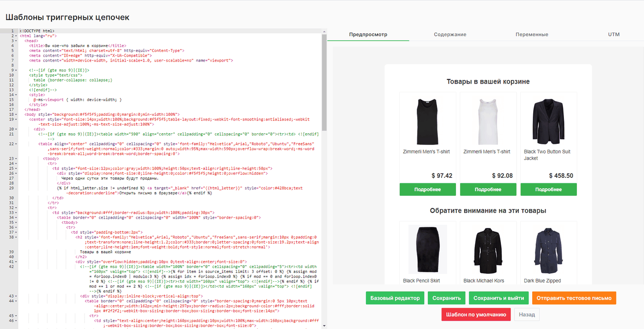Collapse the style block on line 14
Screen dimensions: 644x329
[x=17, y=95]
